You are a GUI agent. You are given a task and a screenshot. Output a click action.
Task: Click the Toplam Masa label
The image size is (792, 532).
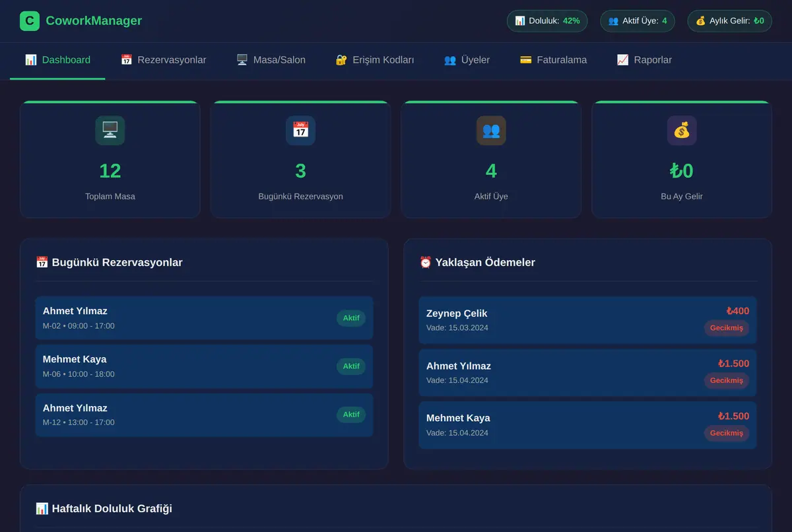[110, 197]
